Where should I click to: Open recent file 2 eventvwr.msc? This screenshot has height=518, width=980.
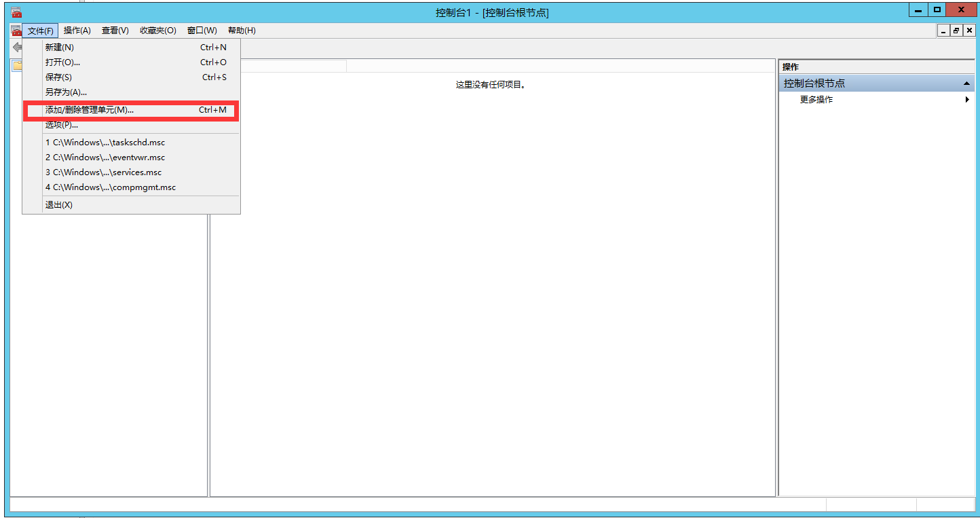coord(132,158)
